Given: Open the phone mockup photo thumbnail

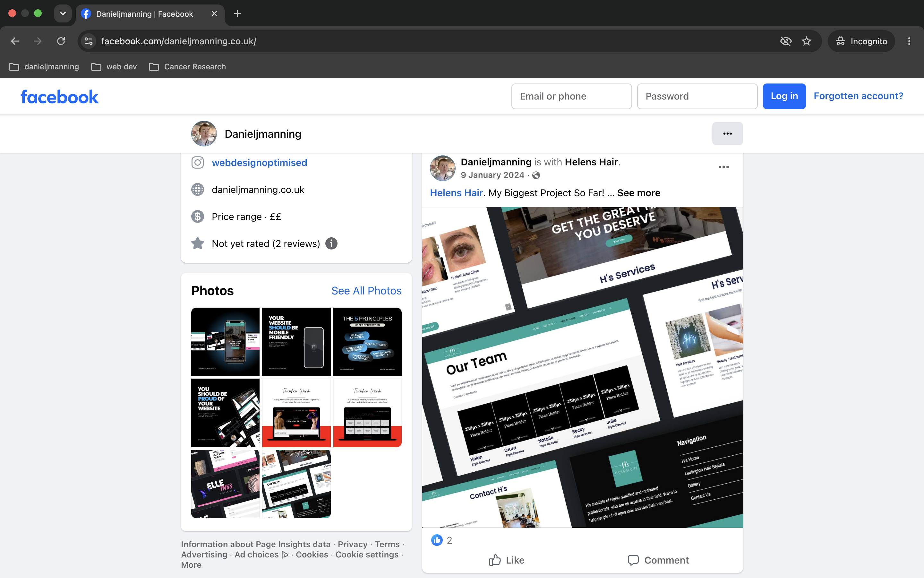Looking at the screenshot, I should (x=225, y=342).
